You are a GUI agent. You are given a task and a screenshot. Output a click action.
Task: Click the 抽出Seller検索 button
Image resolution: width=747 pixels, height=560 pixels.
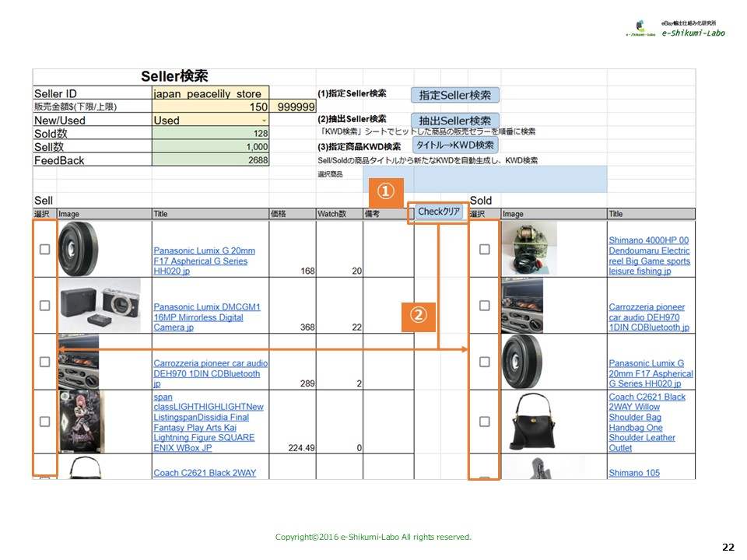tap(455, 120)
